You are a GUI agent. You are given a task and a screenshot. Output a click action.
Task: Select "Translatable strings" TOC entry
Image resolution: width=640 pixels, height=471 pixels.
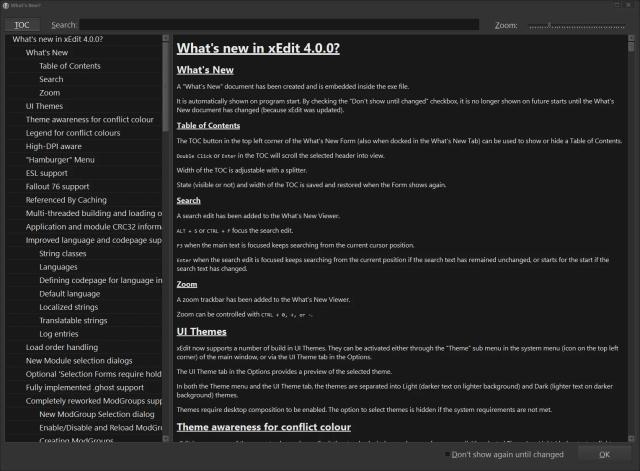coord(73,321)
